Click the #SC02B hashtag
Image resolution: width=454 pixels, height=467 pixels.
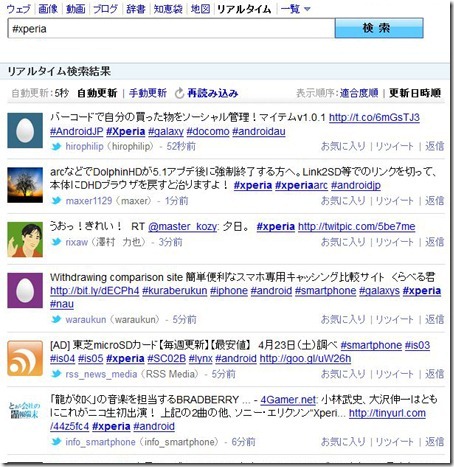(x=166, y=359)
